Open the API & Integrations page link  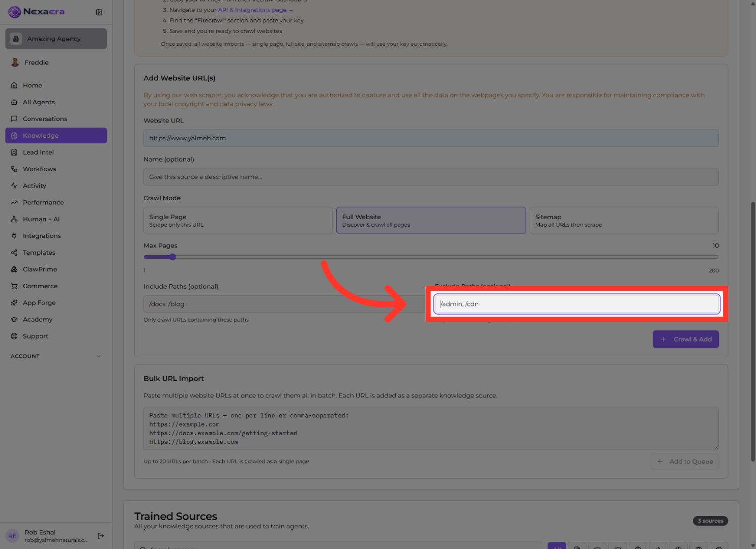[x=255, y=10]
